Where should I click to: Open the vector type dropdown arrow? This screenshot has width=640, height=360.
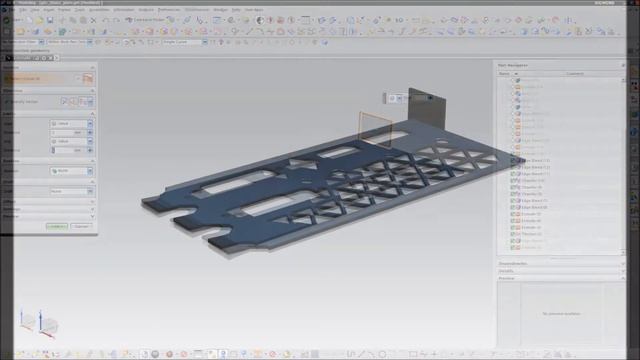pyautogui.click(x=91, y=101)
